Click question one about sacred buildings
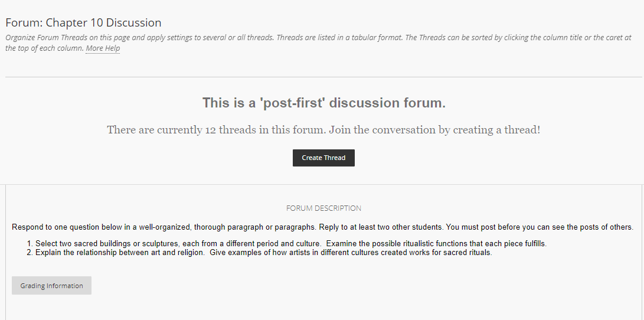This screenshot has width=644, height=320. (291, 244)
